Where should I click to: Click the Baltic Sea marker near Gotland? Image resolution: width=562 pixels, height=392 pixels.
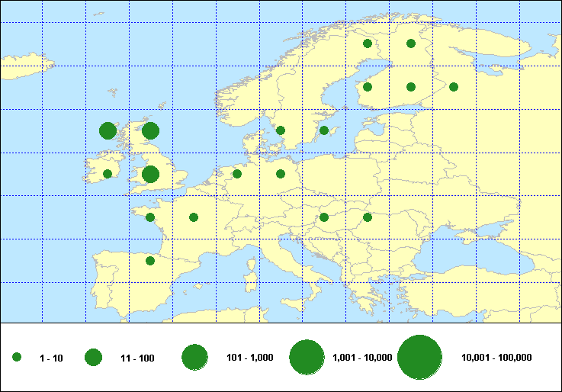coord(324,130)
